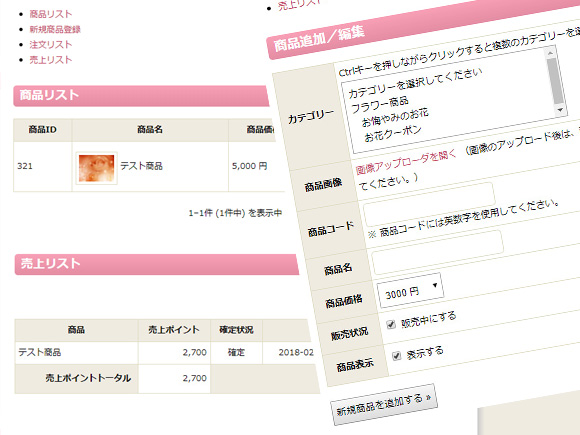
Task: Open the 画像アップローダを開く link
Action: [x=406, y=162]
